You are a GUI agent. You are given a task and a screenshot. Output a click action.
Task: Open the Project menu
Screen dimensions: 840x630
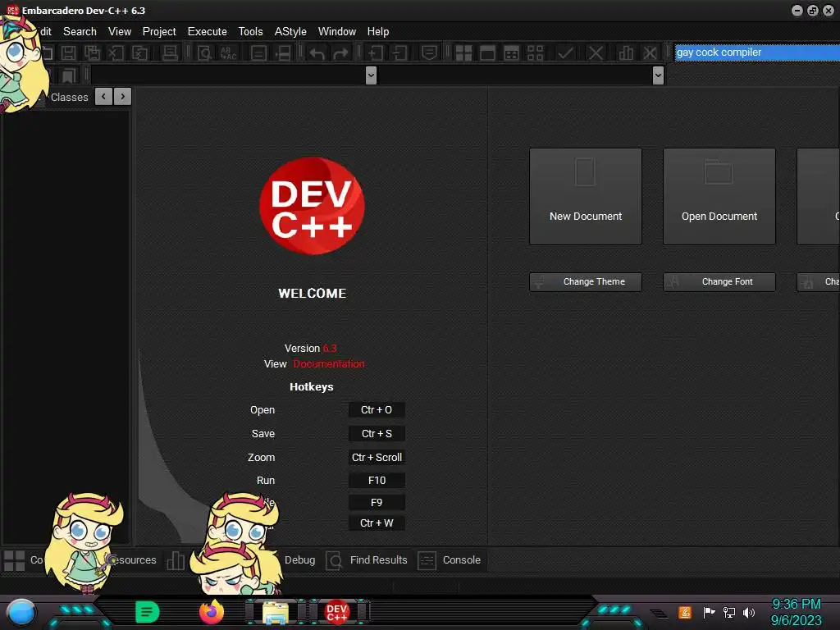tap(159, 32)
